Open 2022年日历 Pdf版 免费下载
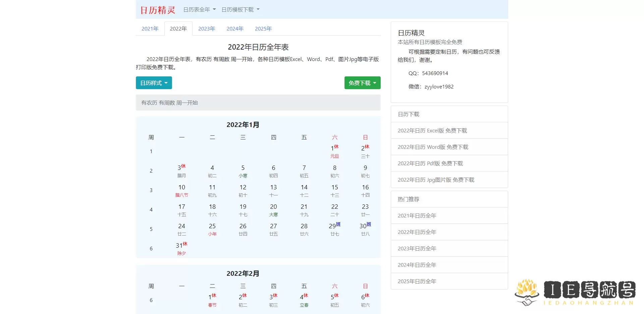Image resolution: width=644 pixels, height=314 pixels. point(430,164)
